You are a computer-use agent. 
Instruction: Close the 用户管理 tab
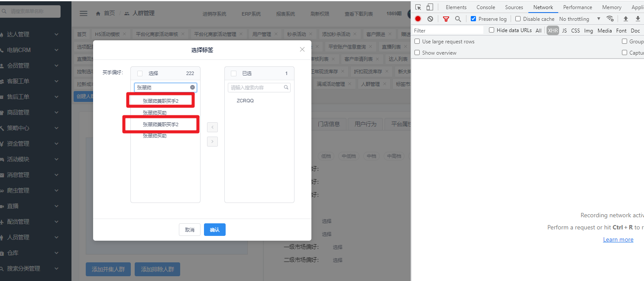click(276, 34)
